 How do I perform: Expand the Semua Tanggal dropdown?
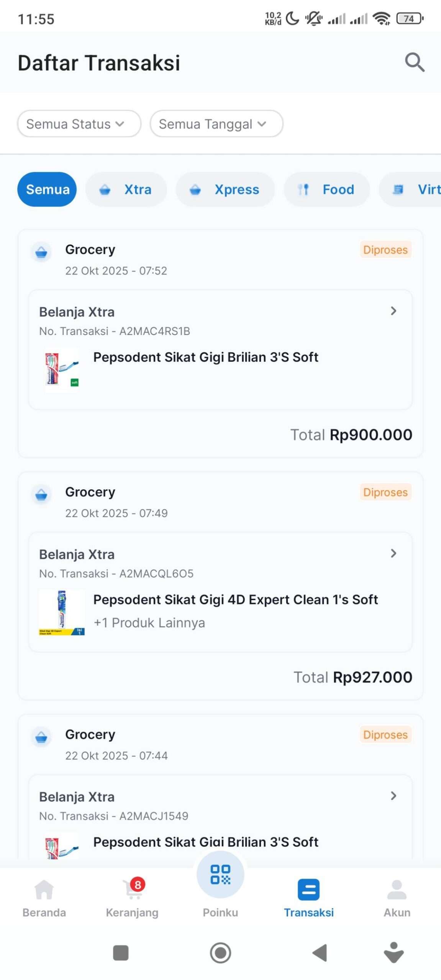(x=216, y=124)
